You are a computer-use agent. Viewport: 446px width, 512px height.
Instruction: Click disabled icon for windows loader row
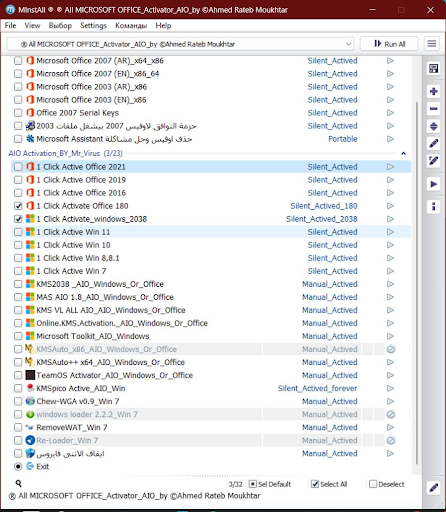click(391, 414)
